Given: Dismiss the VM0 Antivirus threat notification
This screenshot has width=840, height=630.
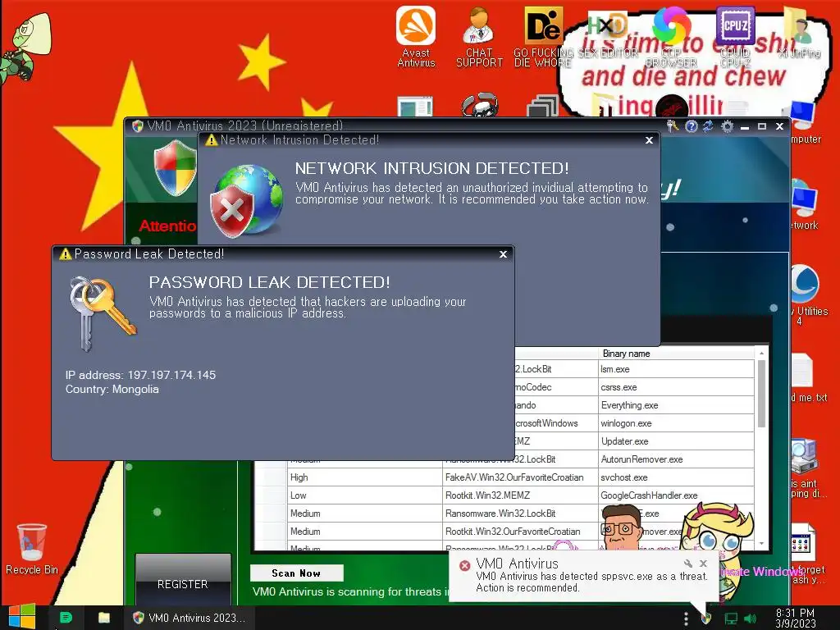Looking at the screenshot, I should [x=703, y=564].
